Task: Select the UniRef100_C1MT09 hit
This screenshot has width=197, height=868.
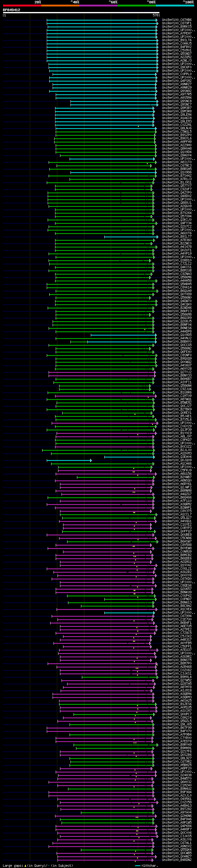Action: point(177,396)
